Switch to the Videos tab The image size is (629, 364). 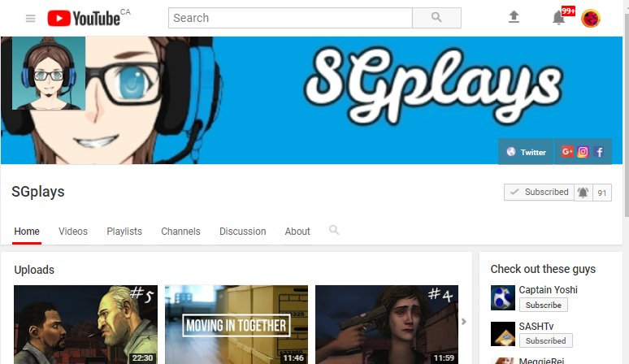click(x=73, y=232)
